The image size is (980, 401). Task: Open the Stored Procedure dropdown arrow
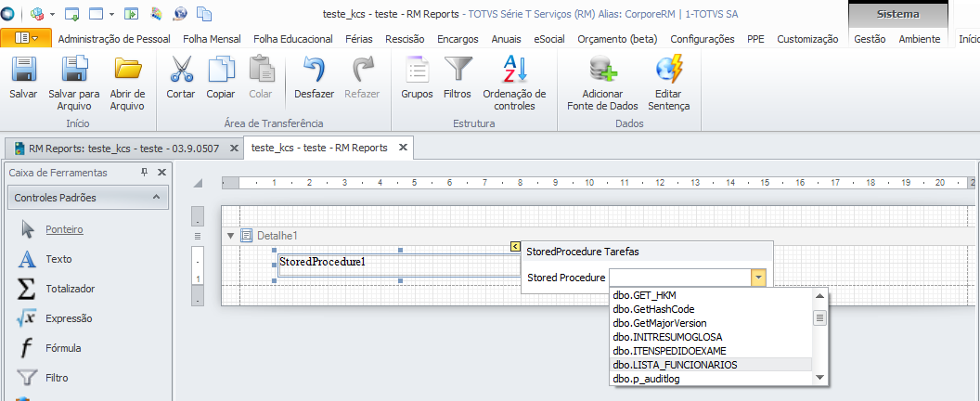pos(758,278)
